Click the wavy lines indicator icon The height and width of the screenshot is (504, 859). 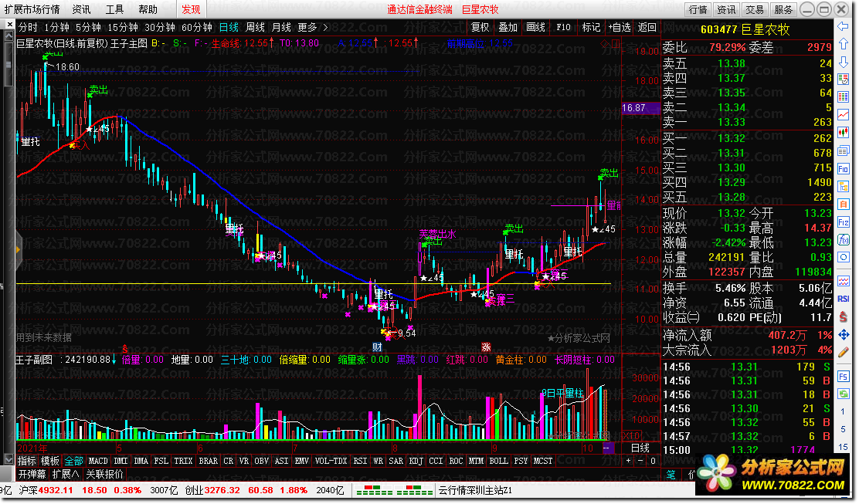[843, 281]
